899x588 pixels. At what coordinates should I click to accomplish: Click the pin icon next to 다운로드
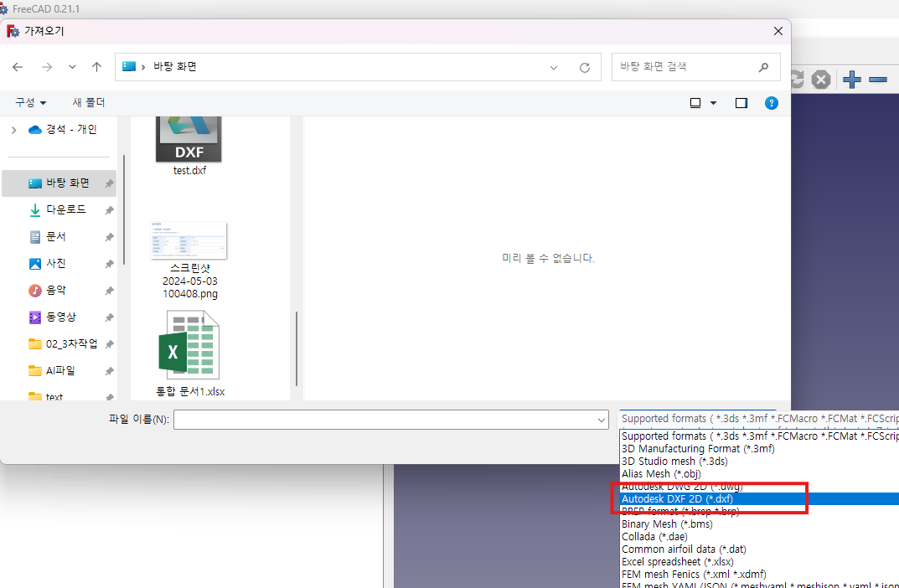pyautogui.click(x=109, y=210)
